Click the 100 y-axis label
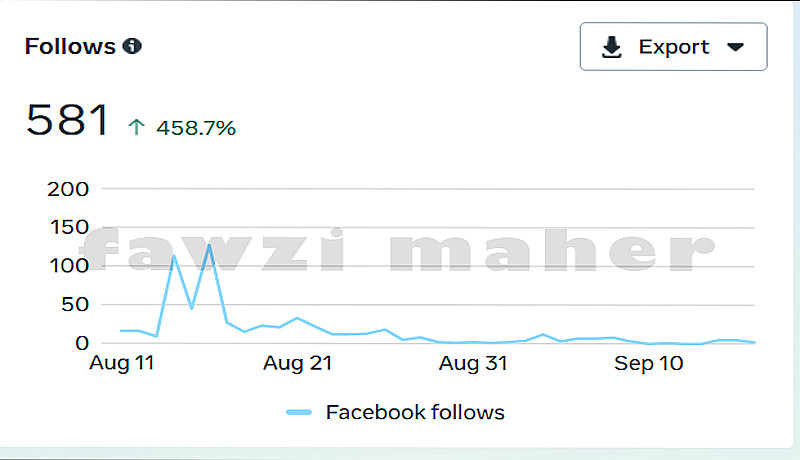 tap(68, 266)
